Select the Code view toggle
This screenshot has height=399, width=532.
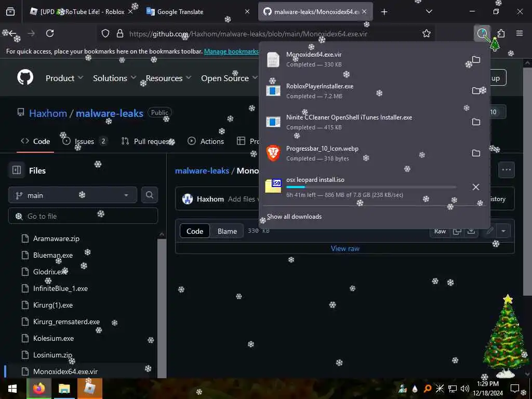click(195, 231)
